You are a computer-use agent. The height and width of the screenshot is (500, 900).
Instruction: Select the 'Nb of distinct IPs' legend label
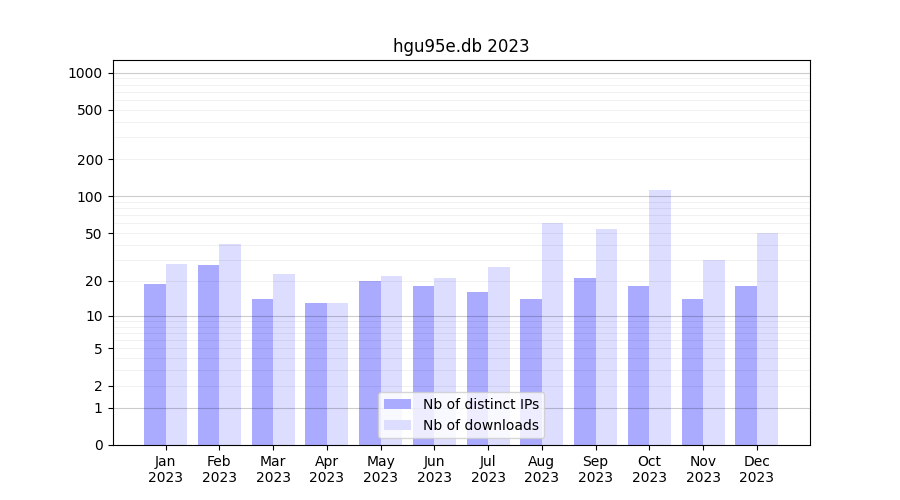tap(480, 404)
